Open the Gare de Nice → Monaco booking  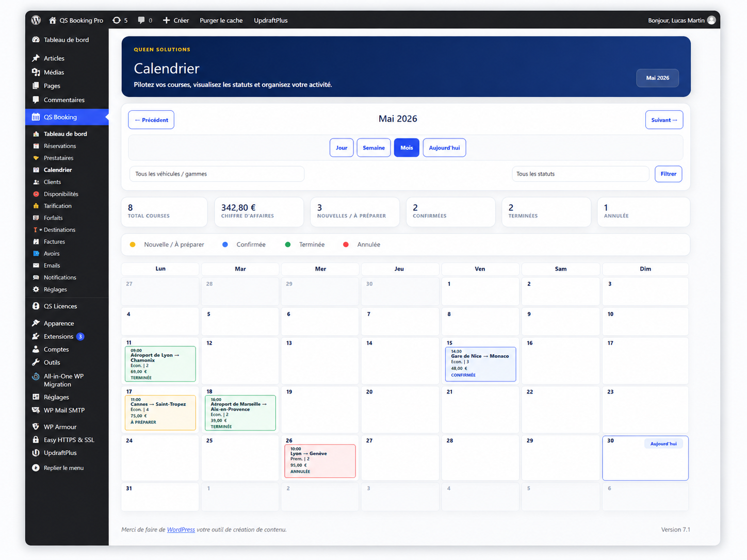click(480, 364)
